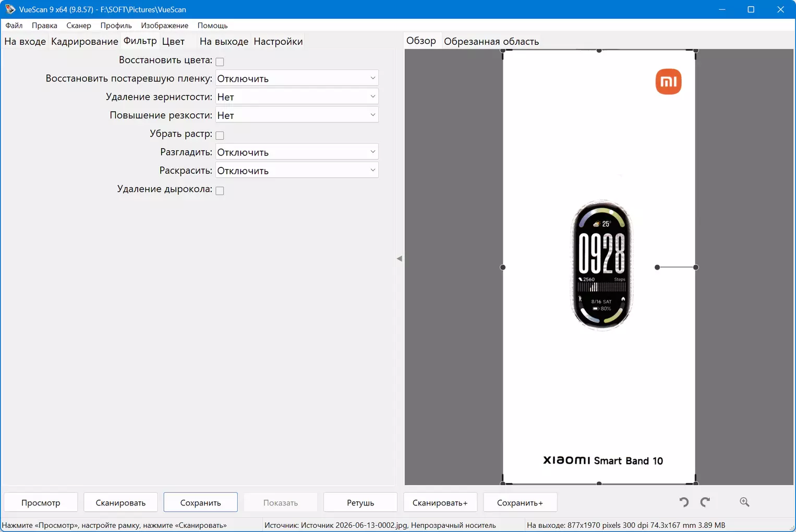Enable the Удаление дырокола checkbox
Screen dimensions: 796x532
pyautogui.click(x=220, y=190)
